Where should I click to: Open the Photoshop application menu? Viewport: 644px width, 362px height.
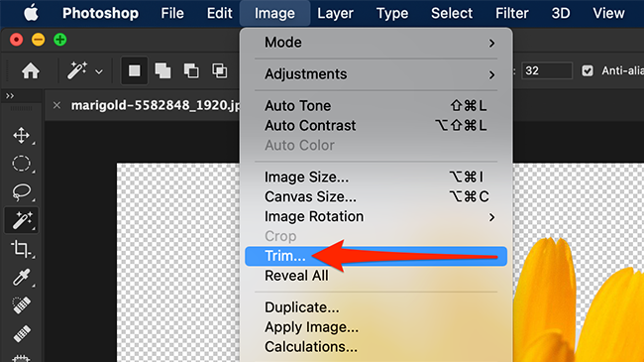point(100,13)
